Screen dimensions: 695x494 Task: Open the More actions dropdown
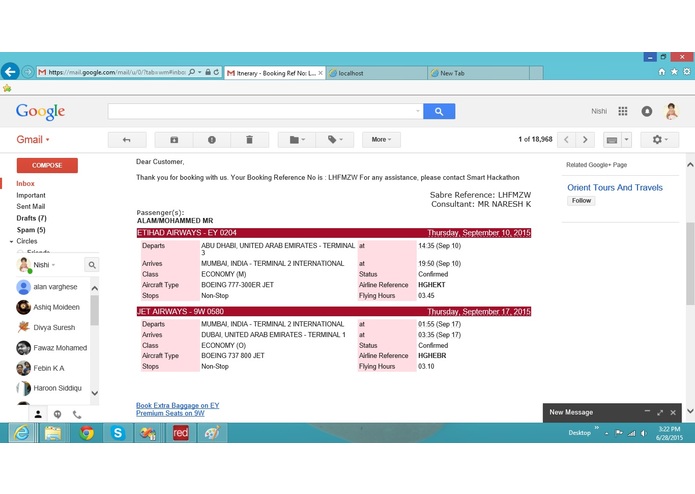click(381, 140)
